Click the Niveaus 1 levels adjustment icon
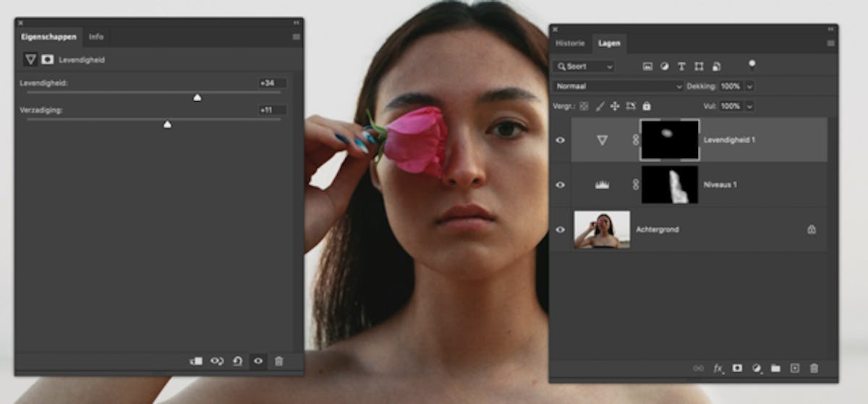The image size is (868, 404). pyautogui.click(x=602, y=185)
